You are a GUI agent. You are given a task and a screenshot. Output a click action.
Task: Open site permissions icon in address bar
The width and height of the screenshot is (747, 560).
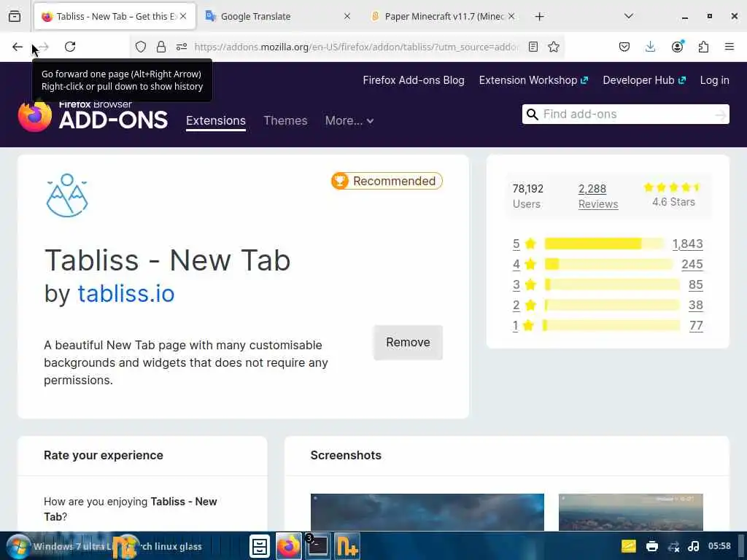click(182, 47)
